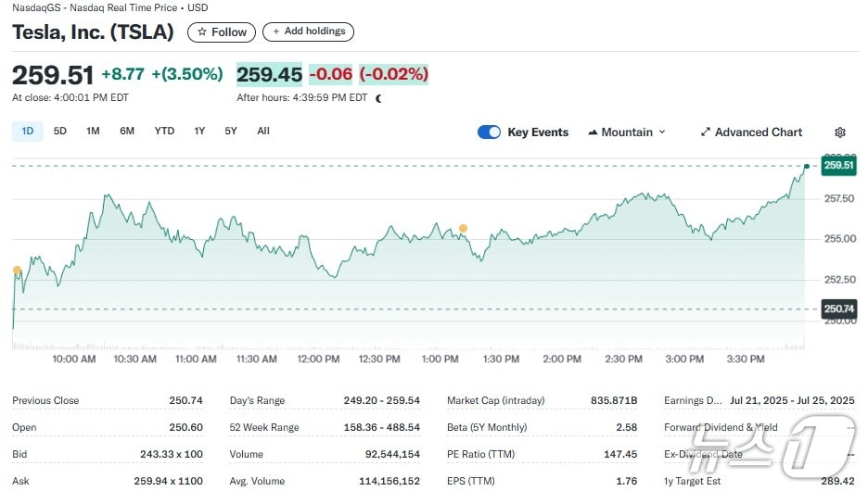Screen dimensions: 868x491
Task: Click the Follow button
Action: pyautogui.click(x=223, y=32)
